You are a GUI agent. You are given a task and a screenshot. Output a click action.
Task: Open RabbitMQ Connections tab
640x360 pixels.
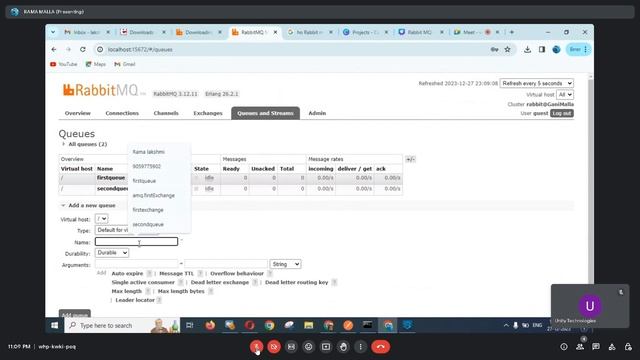pos(122,113)
